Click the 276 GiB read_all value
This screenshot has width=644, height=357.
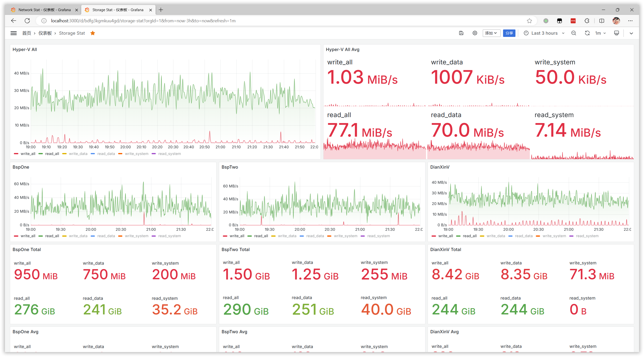[x=34, y=310]
